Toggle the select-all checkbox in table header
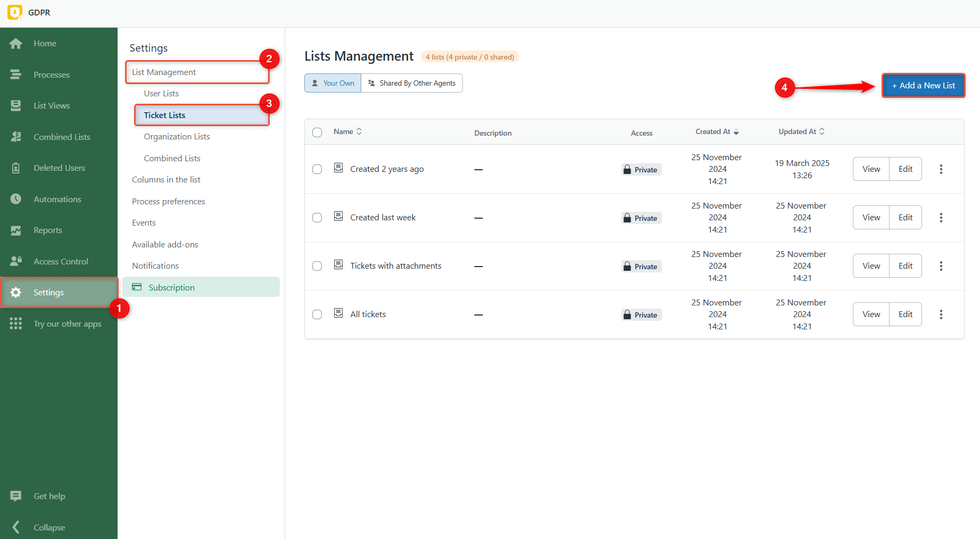 tap(317, 132)
